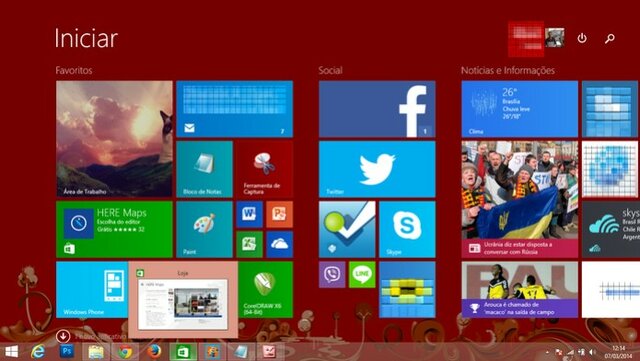Open the Arouca sports news tile
This screenshot has width=640, height=361.
click(x=520, y=290)
